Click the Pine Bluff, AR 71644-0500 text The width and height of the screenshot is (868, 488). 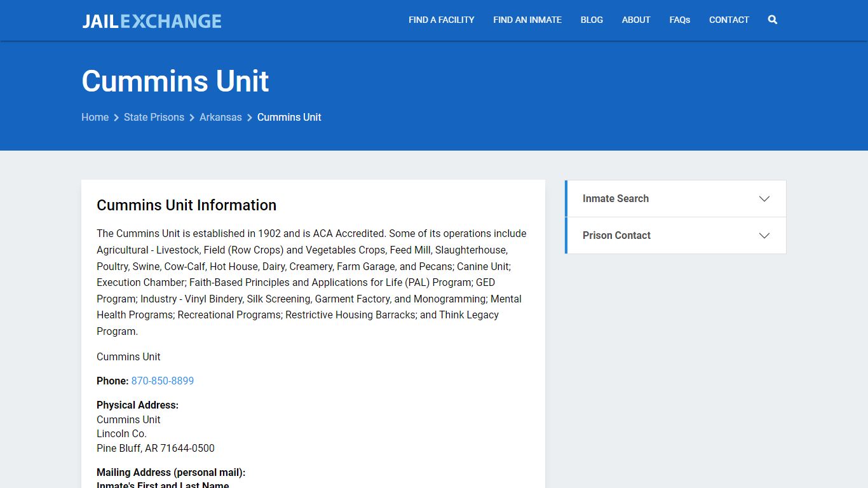pyautogui.click(x=156, y=449)
